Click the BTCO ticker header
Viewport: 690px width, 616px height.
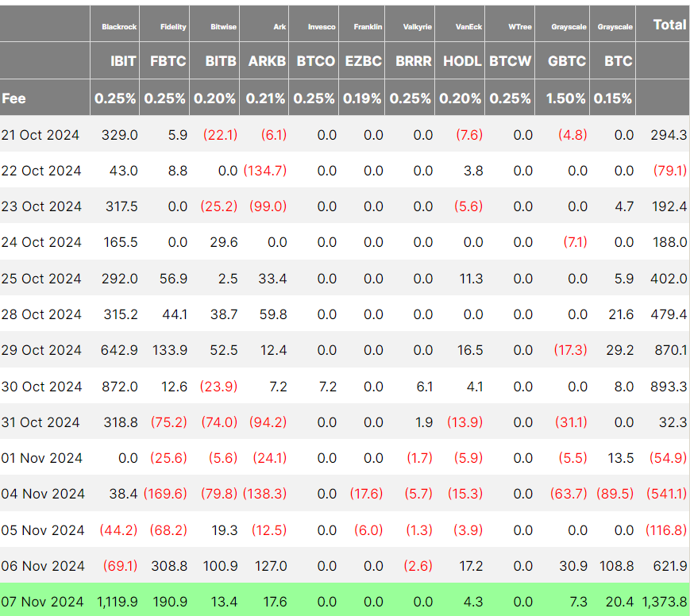coord(316,60)
